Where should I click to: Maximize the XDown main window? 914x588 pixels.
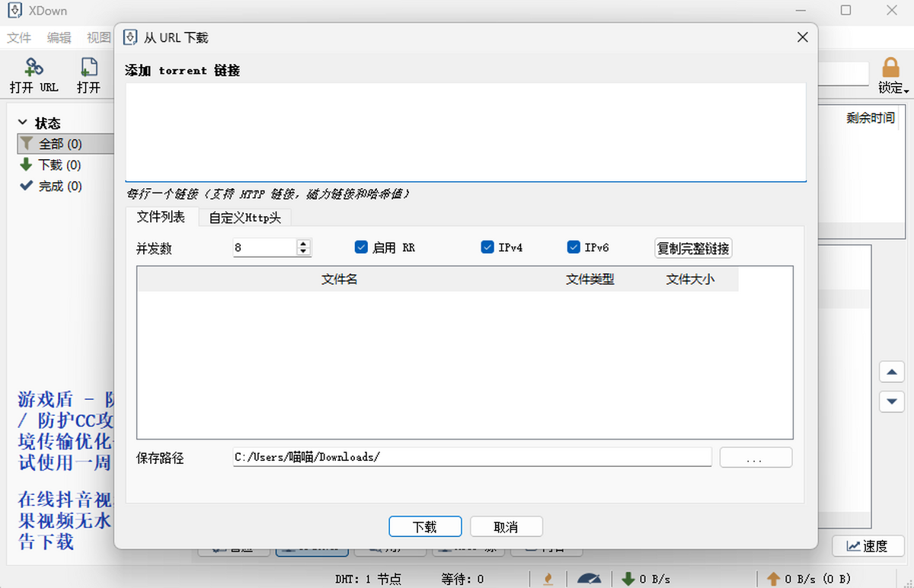tap(845, 10)
